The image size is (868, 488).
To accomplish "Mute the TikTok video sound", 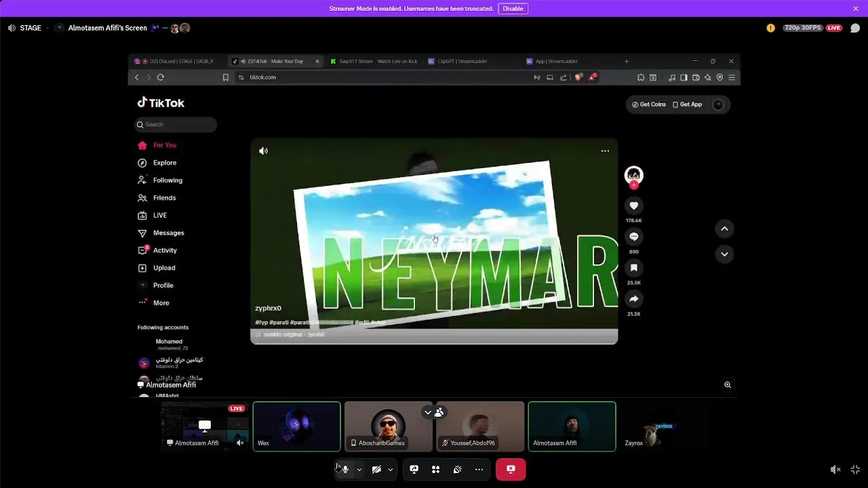I will pos(263,151).
